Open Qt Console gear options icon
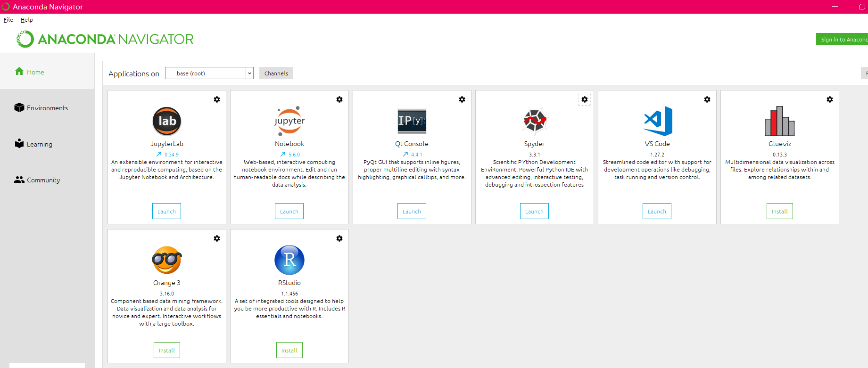 coord(462,99)
